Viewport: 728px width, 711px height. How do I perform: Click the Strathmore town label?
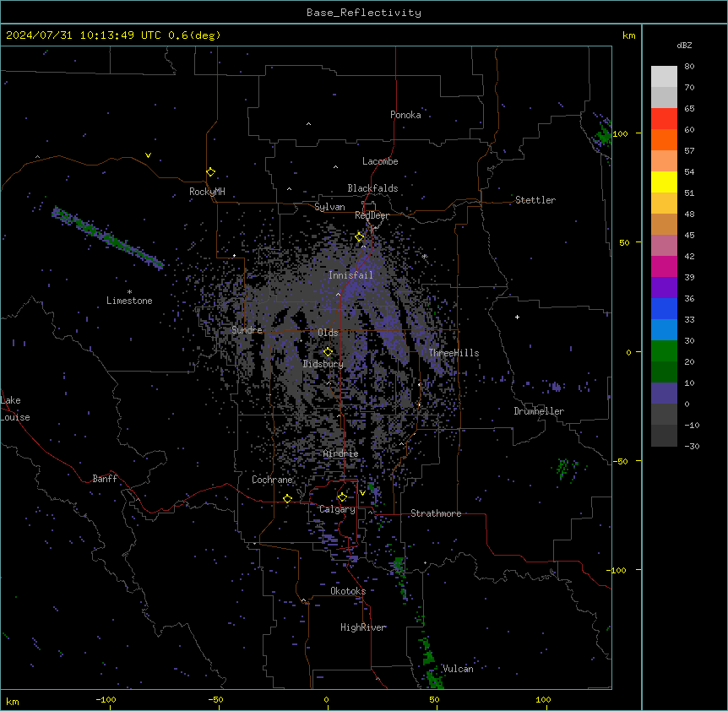coord(436,513)
